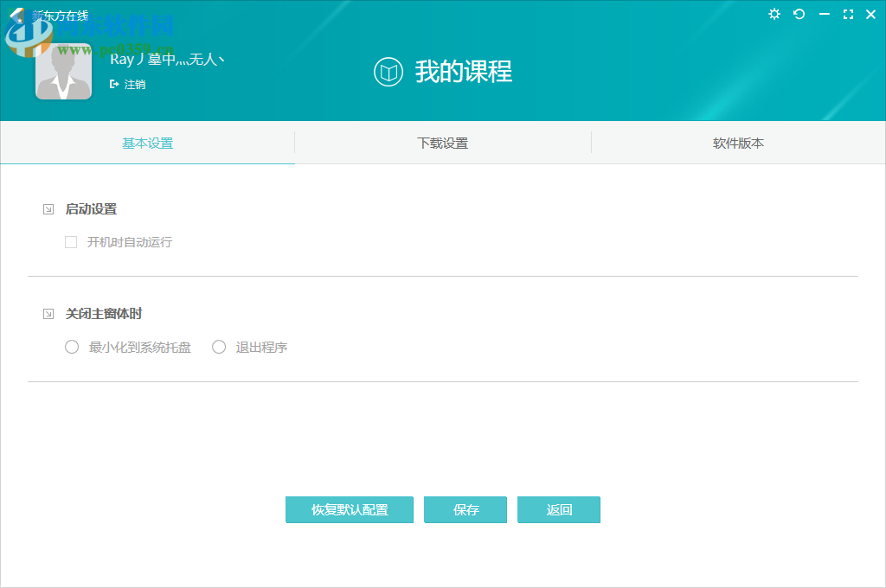
Task: Open the settings gear icon
Action: tap(774, 14)
